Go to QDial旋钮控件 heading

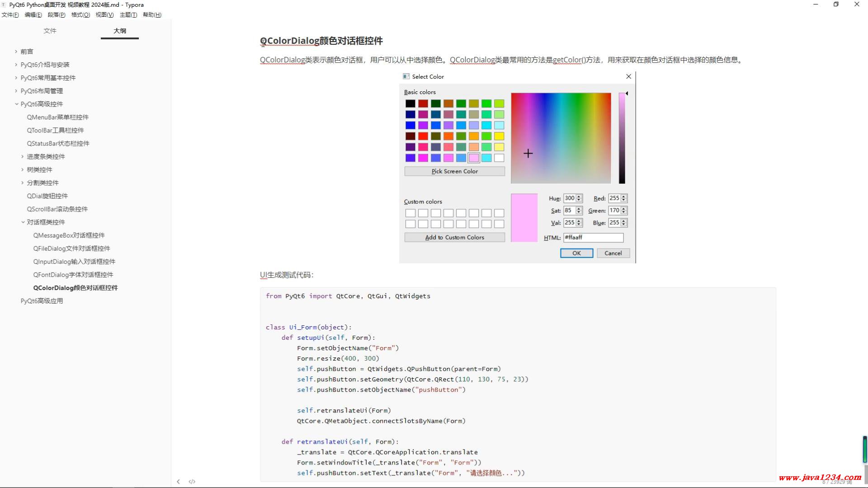47,196
